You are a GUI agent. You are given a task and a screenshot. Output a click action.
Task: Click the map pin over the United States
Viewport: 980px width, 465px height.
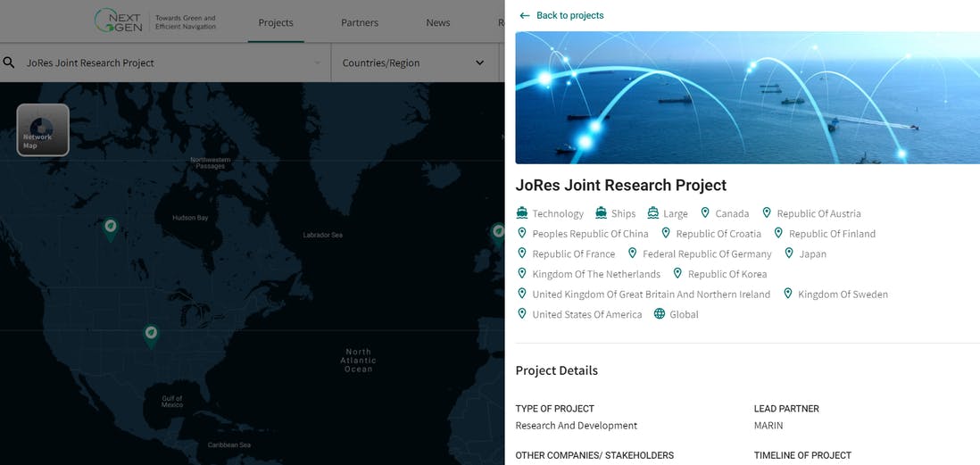[152, 335]
